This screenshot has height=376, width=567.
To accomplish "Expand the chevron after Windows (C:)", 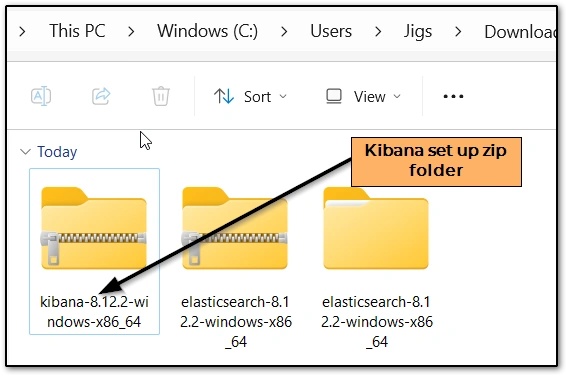I will click(x=284, y=32).
